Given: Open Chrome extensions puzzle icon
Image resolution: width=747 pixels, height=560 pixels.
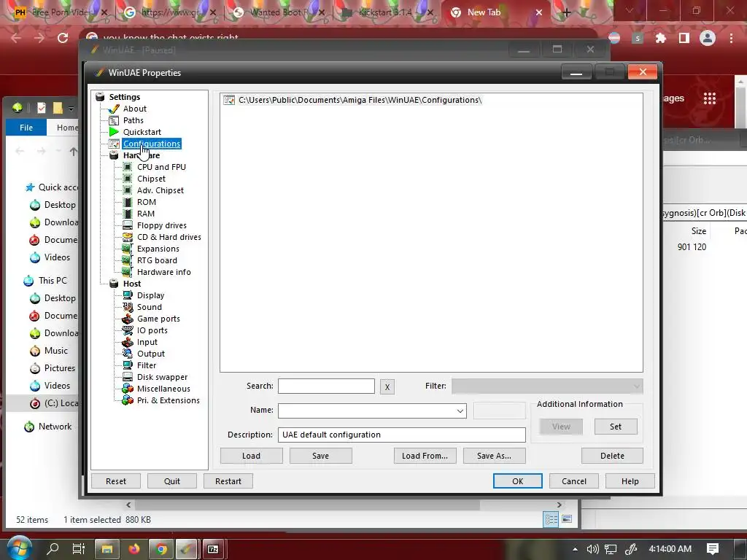Looking at the screenshot, I should click(x=661, y=38).
